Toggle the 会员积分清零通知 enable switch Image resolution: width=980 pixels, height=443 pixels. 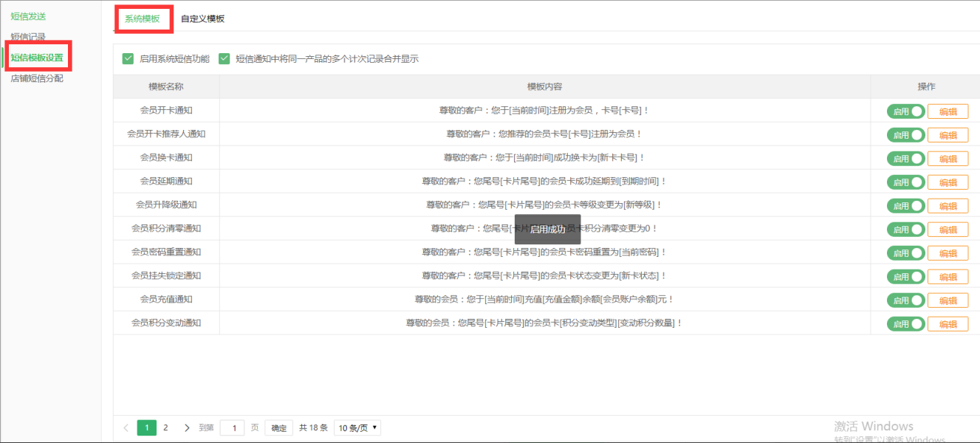(905, 229)
